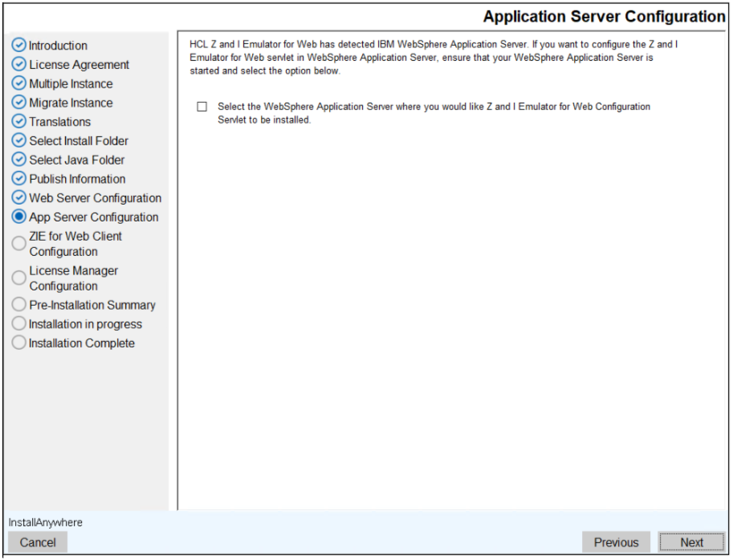
Task: Click the Next button
Action: 691,542
